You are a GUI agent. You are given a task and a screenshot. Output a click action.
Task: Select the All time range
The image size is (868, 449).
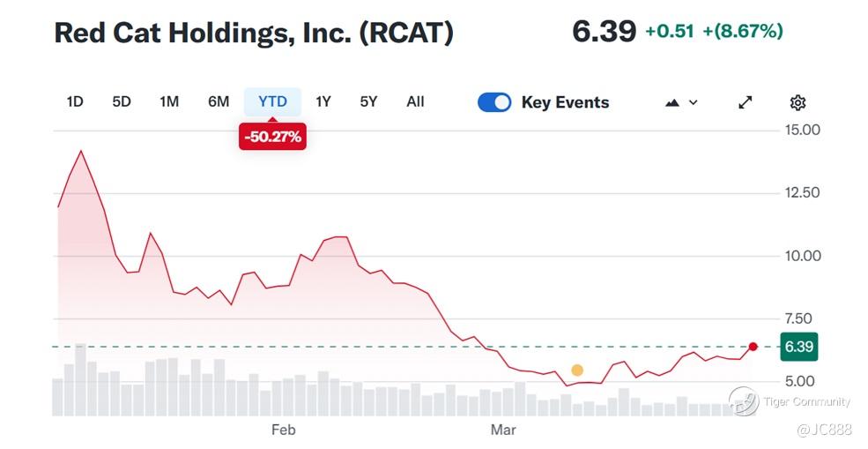pos(415,101)
